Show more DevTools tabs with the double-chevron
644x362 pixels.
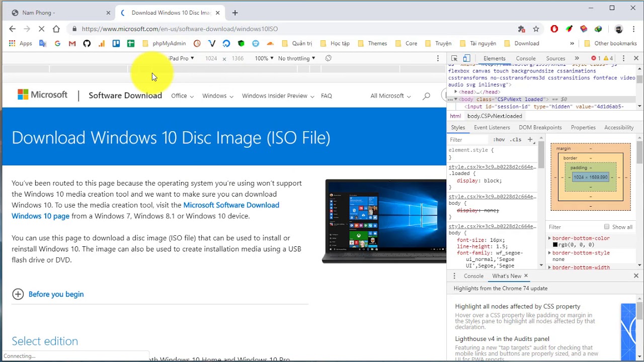click(x=577, y=58)
